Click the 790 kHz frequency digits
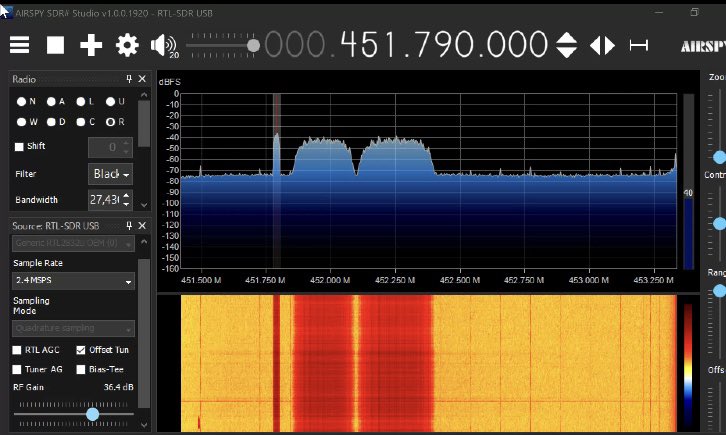The width and height of the screenshot is (726, 435). click(443, 45)
